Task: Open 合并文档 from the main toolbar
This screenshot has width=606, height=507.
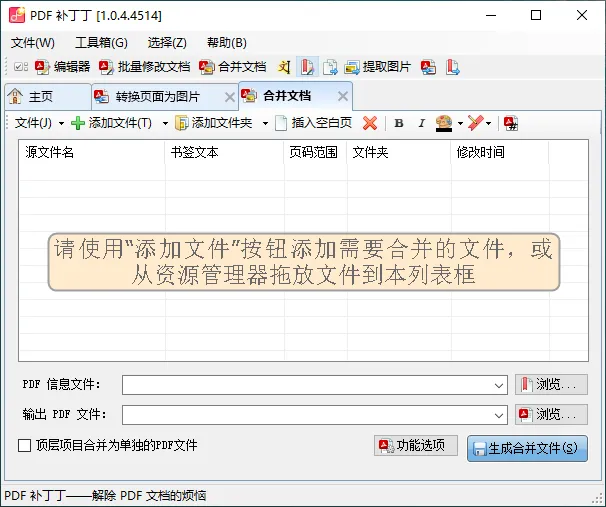Action: (233, 67)
